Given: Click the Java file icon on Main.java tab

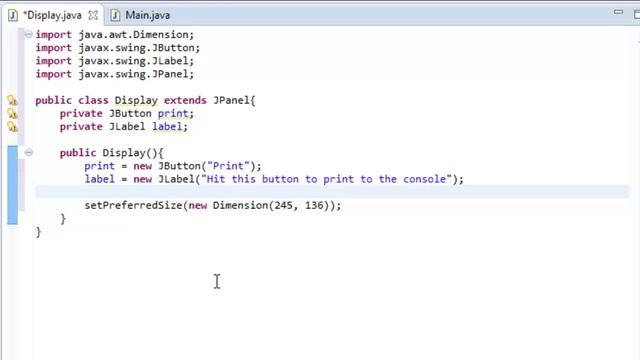Looking at the screenshot, I should pos(115,16).
